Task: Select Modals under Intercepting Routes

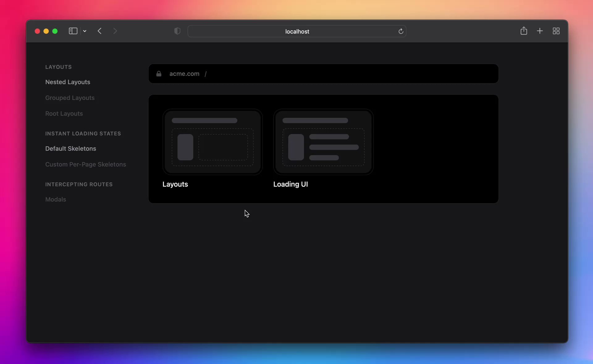Action: pyautogui.click(x=56, y=199)
